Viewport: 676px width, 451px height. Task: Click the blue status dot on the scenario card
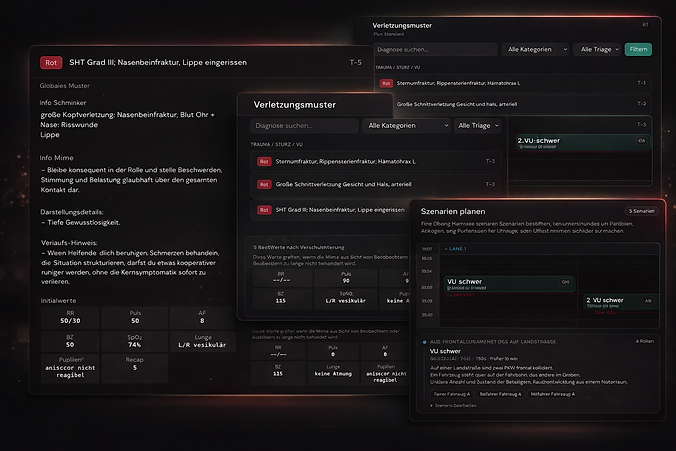point(424,342)
